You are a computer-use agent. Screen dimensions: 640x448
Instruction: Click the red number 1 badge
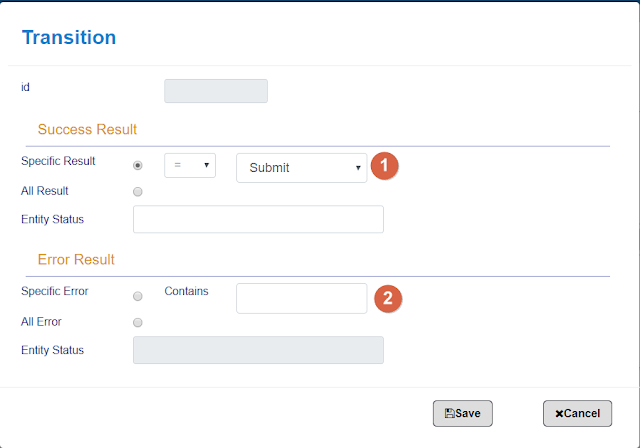(384, 167)
